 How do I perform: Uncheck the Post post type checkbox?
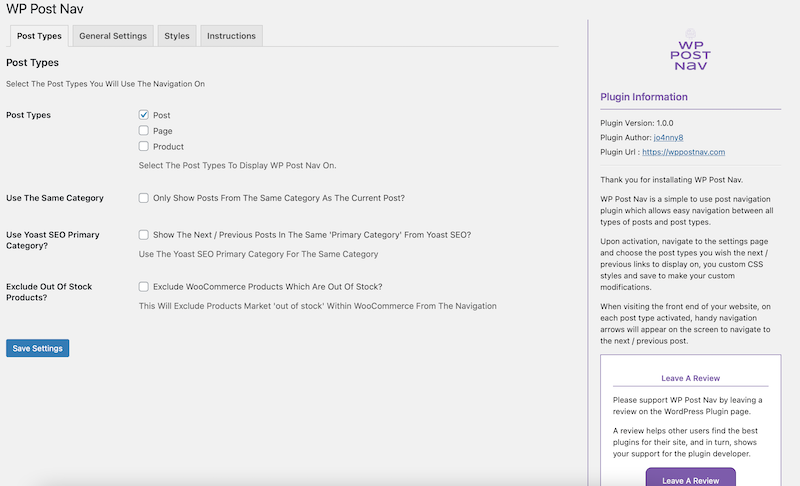pos(143,115)
